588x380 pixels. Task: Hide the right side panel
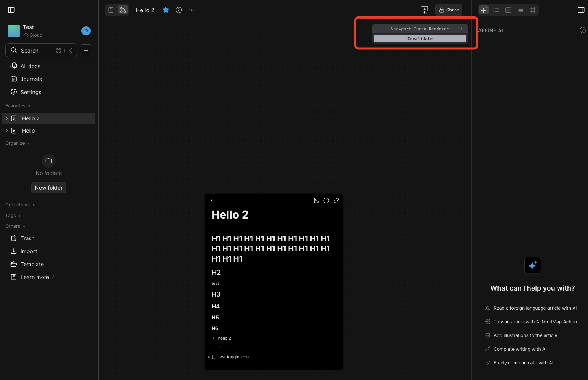point(581,10)
